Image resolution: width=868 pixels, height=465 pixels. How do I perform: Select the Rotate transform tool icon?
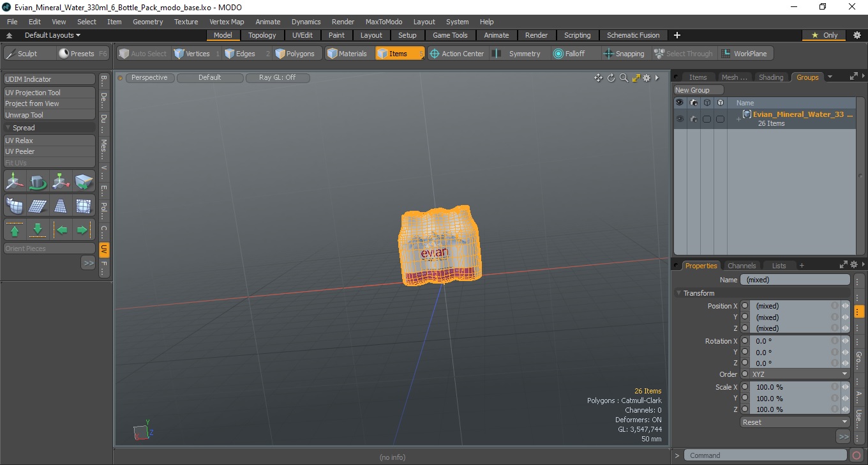pos(38,182)
